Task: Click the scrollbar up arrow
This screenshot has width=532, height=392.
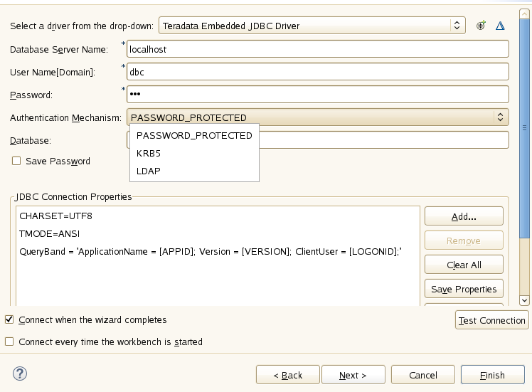Action: (525, 14)
